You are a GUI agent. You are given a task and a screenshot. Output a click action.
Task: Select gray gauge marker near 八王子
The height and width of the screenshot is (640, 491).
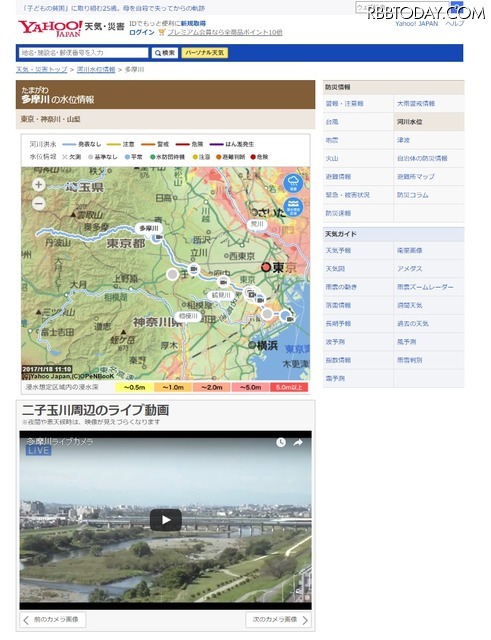[173, 274]
